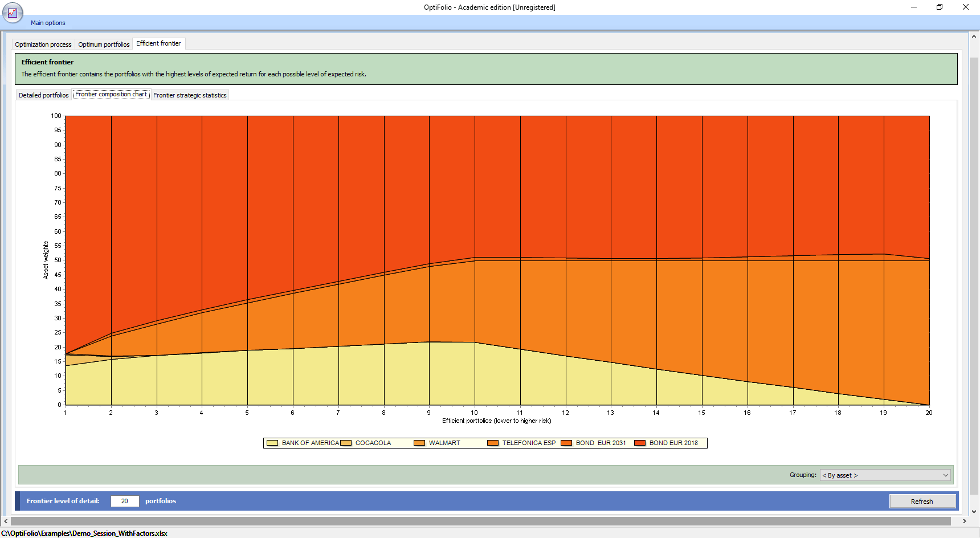Click BOND EUR 2018 legend swatch
980x538 pixels.
pyautogui.click(x=640, y=443)
